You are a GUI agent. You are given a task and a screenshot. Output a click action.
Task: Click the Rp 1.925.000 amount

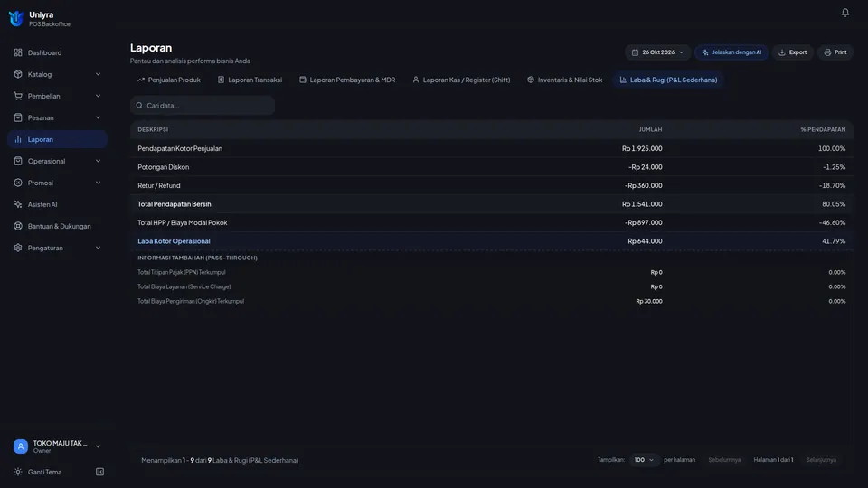tap(642, 148)
